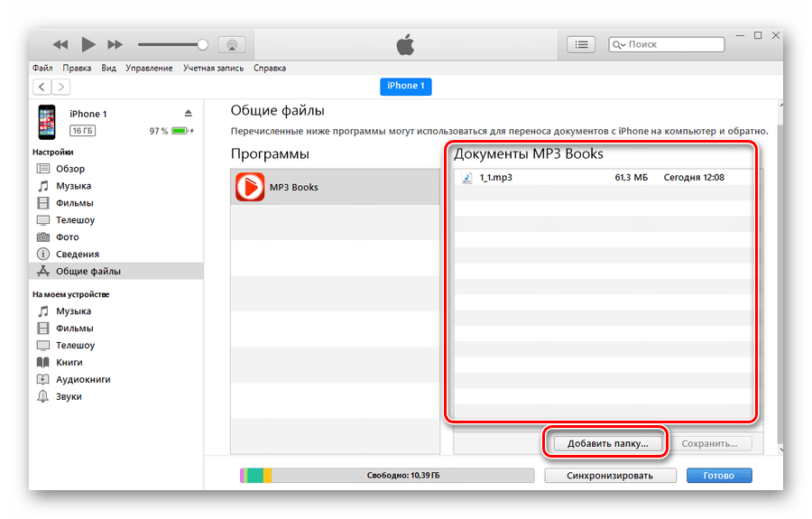Click the Поиск search field
This screenshot has height=519, width=812.
[x=667, y=44]
